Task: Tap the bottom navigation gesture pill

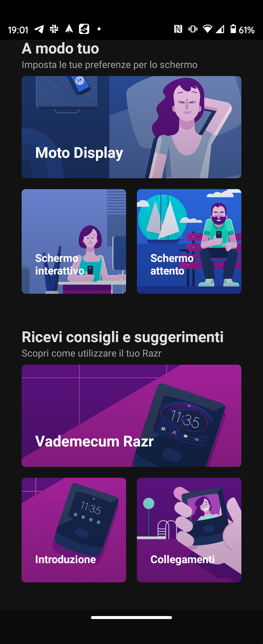Action: click(x=131, y=618)
